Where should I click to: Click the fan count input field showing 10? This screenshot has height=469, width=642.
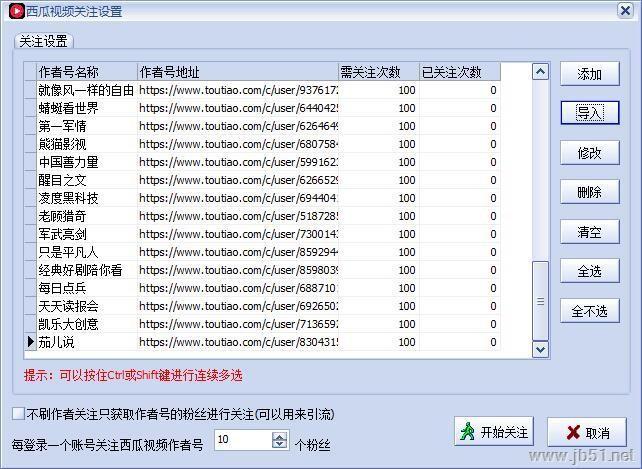tap(243, 440)
